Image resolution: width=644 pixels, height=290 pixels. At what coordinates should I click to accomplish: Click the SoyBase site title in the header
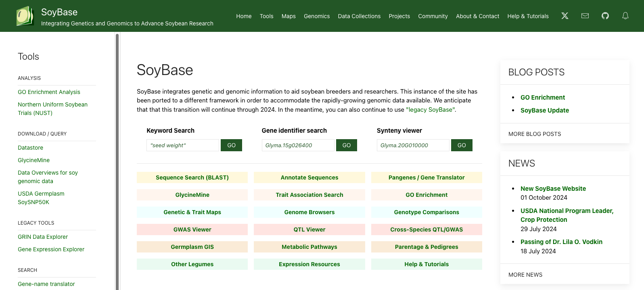[x=59, y=12]
